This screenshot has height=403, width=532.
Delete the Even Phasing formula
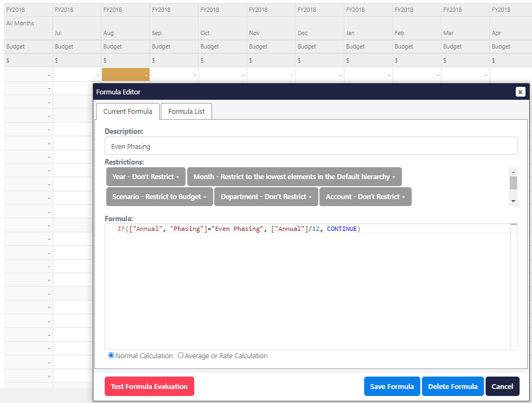453,386
